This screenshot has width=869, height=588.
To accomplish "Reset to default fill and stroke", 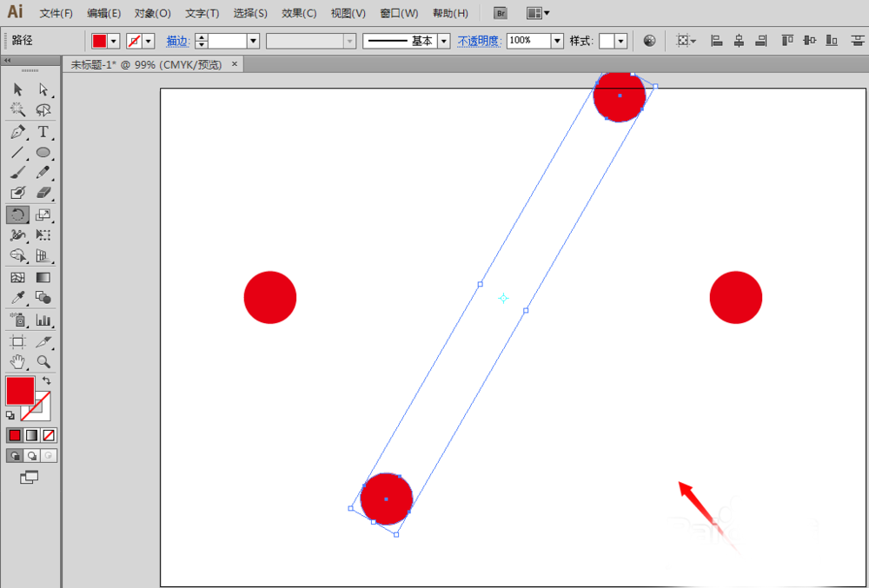I will (10, 415).
